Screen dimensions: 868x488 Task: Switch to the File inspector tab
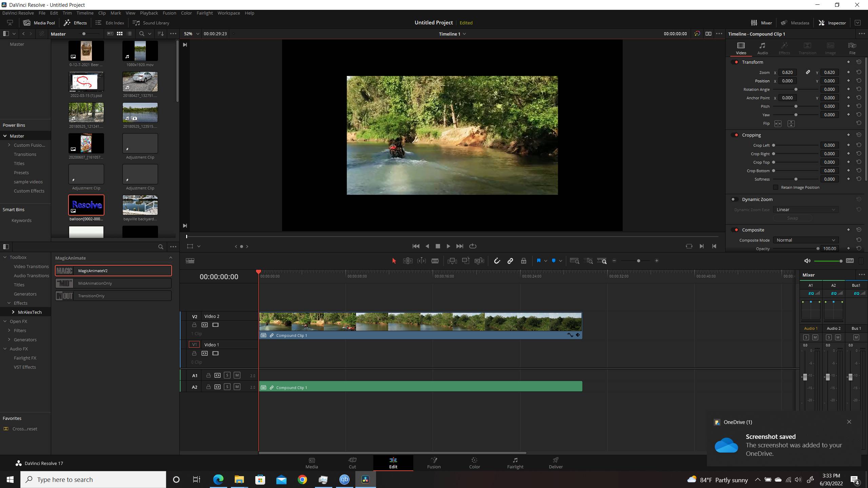tap(852, 48)
